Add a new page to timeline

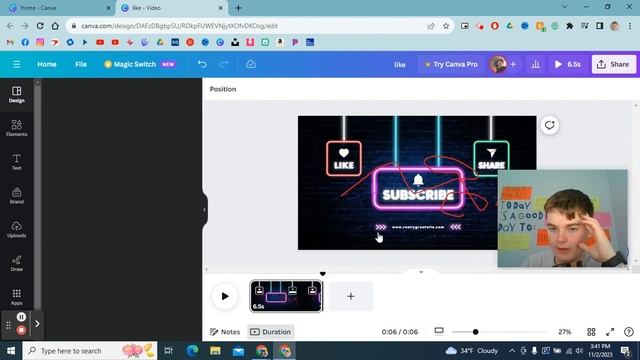point(351,296)
